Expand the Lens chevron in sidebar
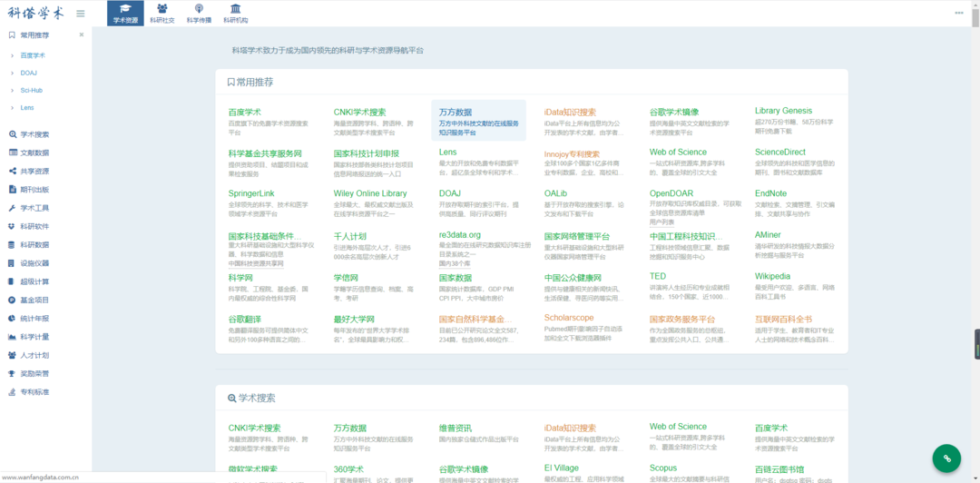Viewport: 980px width, 483px height. [x=12, y=108]
